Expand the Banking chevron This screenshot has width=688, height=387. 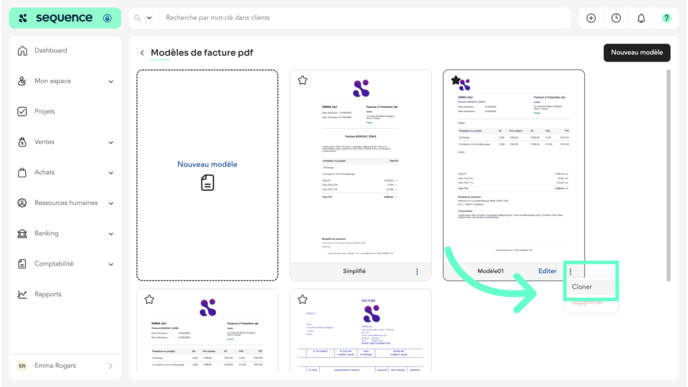point(111,234)
